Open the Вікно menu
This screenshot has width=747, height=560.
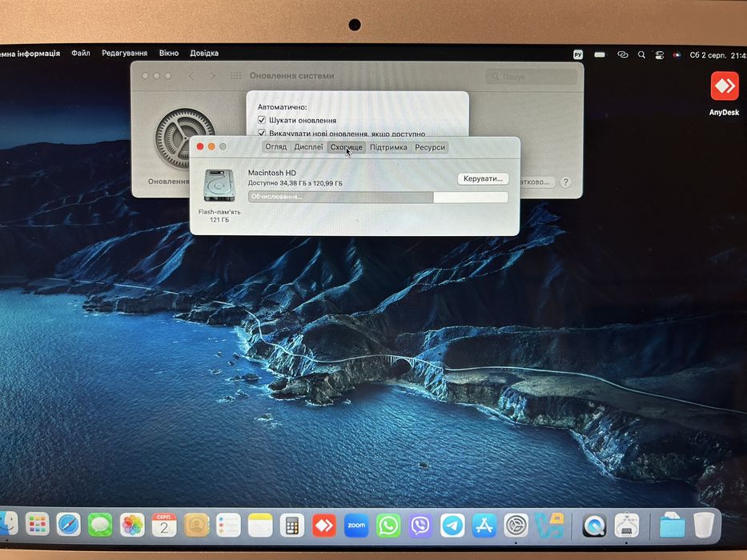pyautogui.click(x=169, y=53)
